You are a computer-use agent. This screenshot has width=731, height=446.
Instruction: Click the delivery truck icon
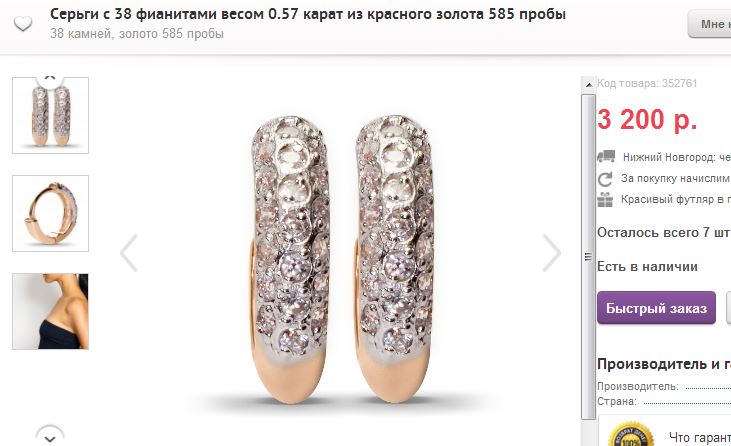[606, 157]
